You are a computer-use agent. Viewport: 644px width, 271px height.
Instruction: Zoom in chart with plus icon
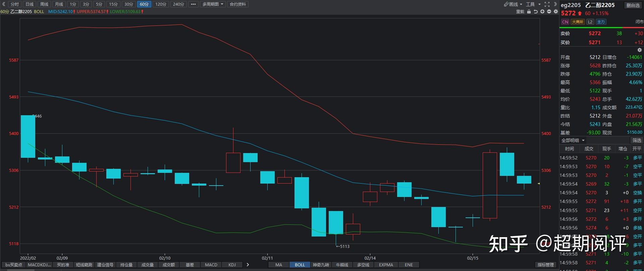[542, 12]
